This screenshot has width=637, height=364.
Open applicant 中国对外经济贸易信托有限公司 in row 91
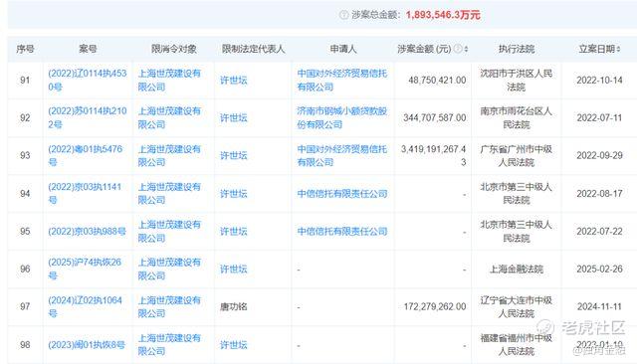[x=342, y=80]
